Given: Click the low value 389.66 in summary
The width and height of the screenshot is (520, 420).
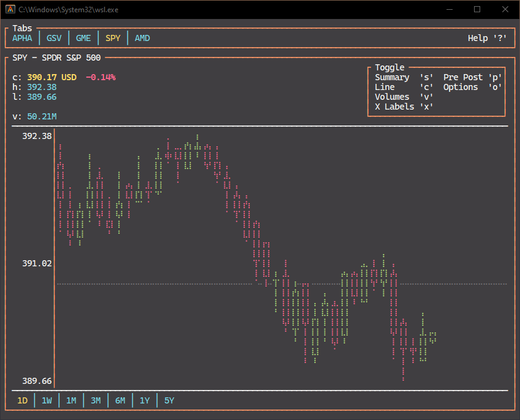Looking at the screenshot, I should tap(42, 97).
